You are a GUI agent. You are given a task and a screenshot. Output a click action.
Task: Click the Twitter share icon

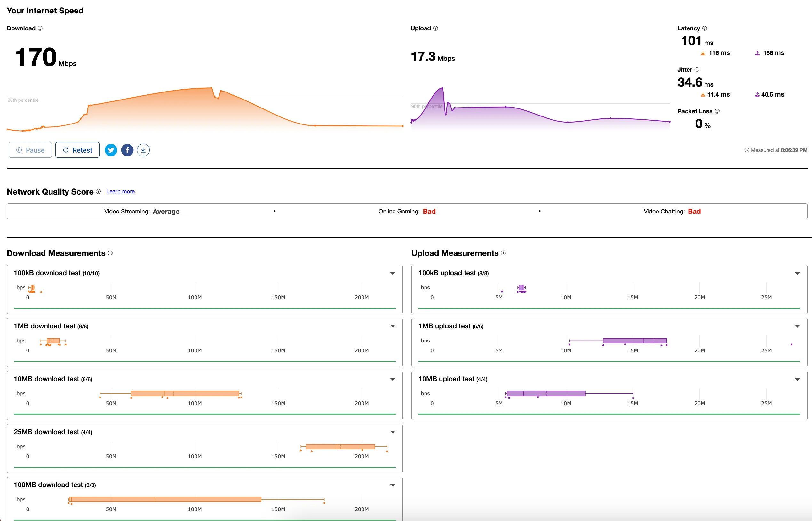pyautogui.click(x=111, y=150)
